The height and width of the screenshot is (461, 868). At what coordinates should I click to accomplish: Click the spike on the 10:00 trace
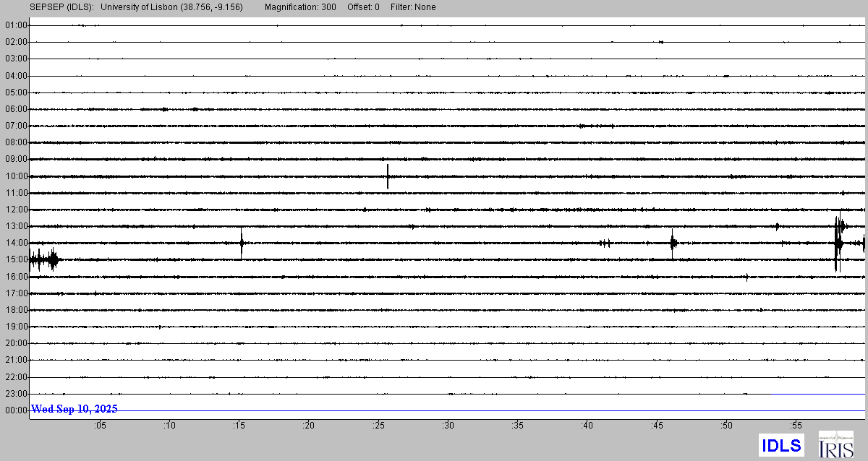(x=388, y=176)
